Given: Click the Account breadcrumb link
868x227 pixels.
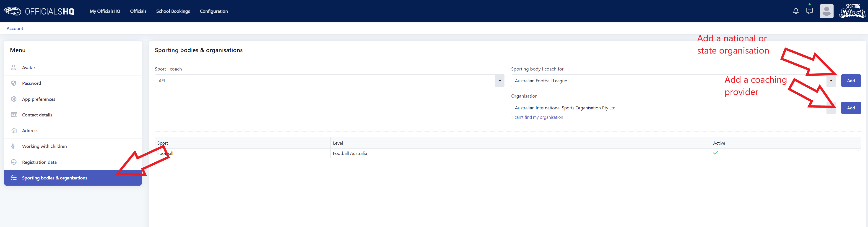Looking at the screenshot, I should (x=15, y=29).
